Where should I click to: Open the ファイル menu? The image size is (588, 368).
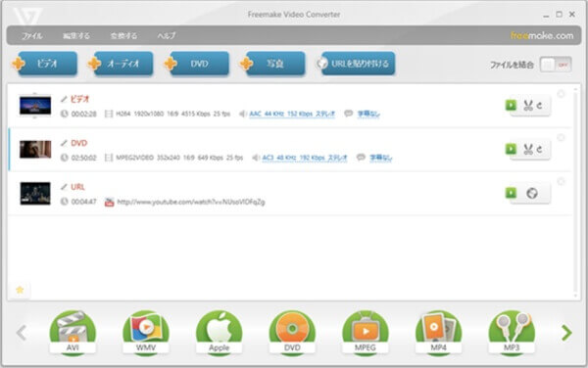[32, 36]
